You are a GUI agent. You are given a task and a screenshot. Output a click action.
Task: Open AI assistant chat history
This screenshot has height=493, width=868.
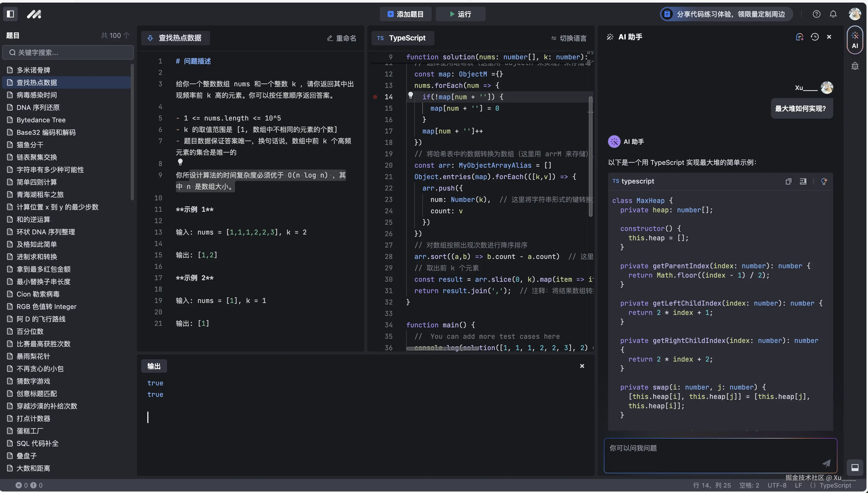coord(815,37)
